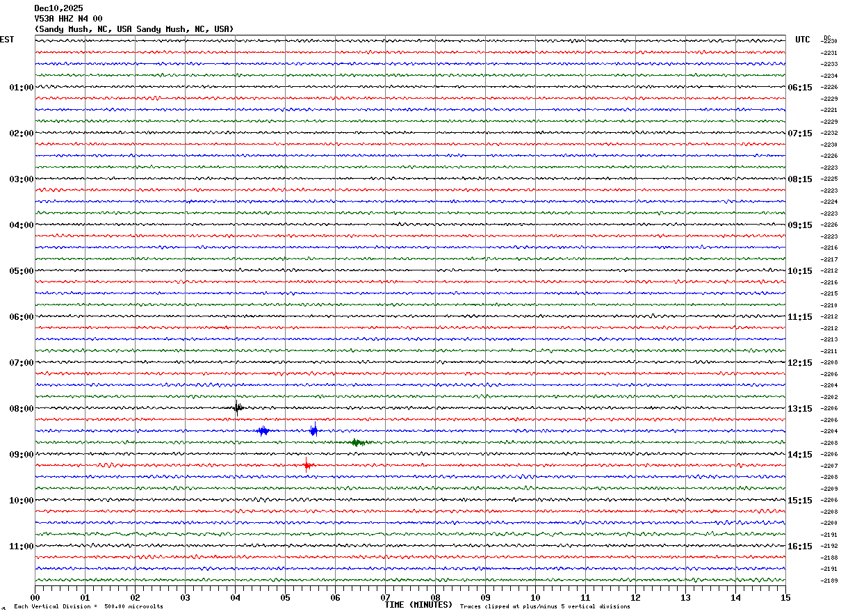Click the 11:00 EST time label

[x=22, y=546]
